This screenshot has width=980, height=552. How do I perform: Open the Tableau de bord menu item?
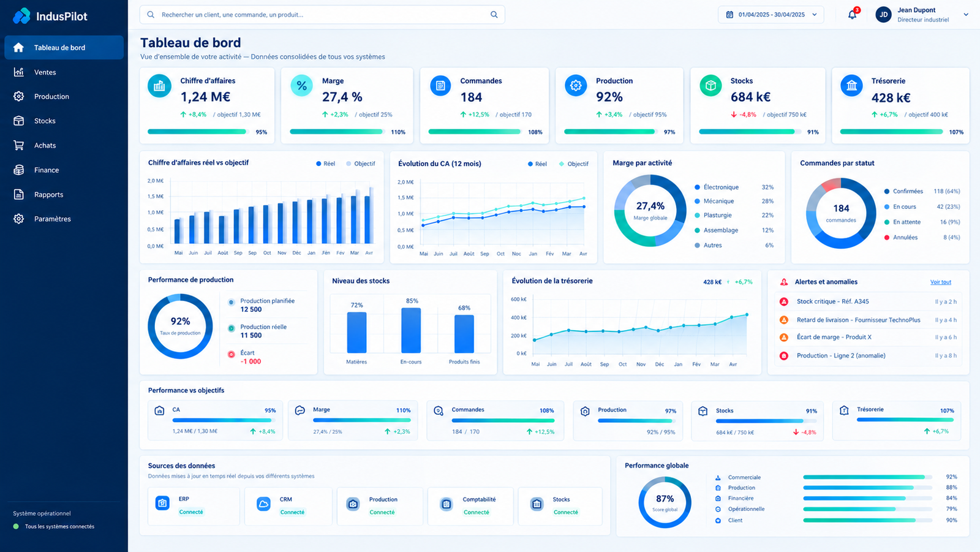click(64, 48)
